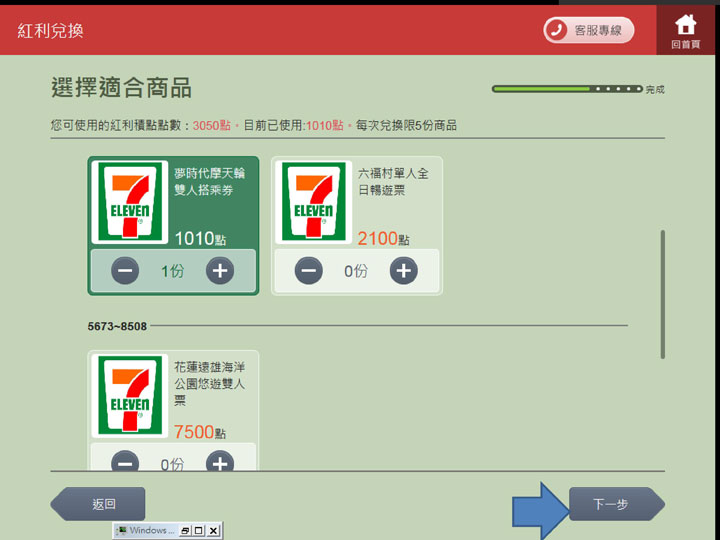Image resolution: width=720 pixels, height=540 pixels.
Task: Call the 客服專線 customer service hotline
Action: 589,30
